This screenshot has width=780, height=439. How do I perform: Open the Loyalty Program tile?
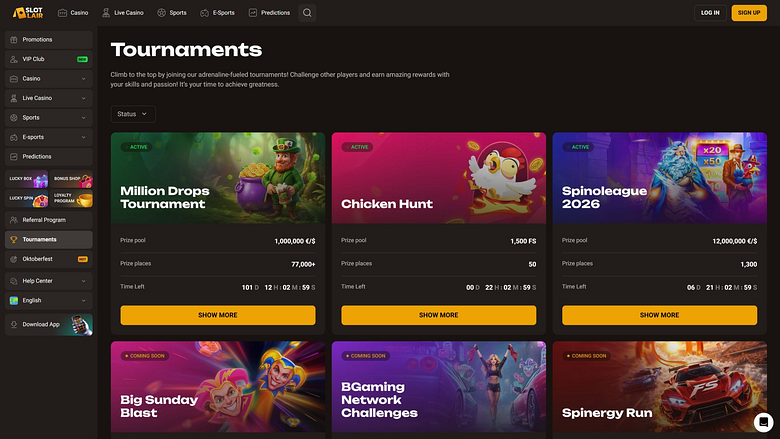point(71,198)
